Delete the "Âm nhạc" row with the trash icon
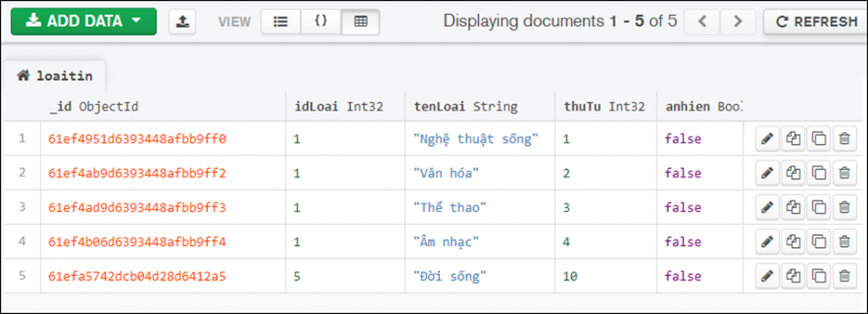 pyautogui.click(x=843, y=242)
